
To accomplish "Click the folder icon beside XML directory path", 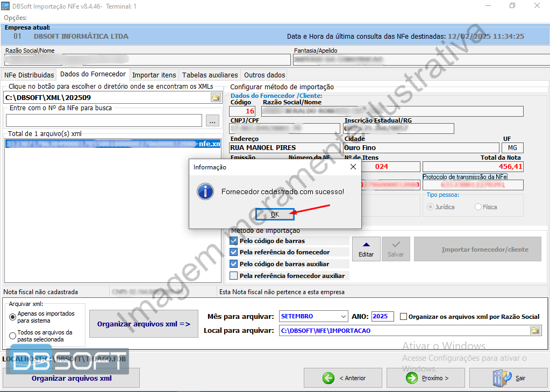I will (216, 97).
